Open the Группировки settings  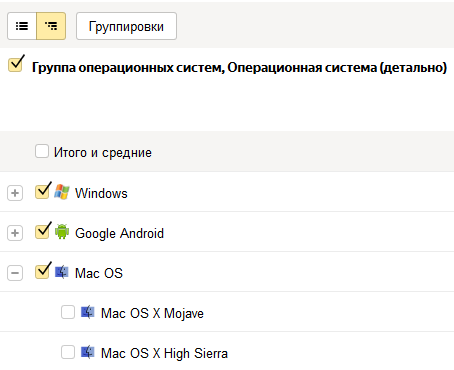[126, 26]
